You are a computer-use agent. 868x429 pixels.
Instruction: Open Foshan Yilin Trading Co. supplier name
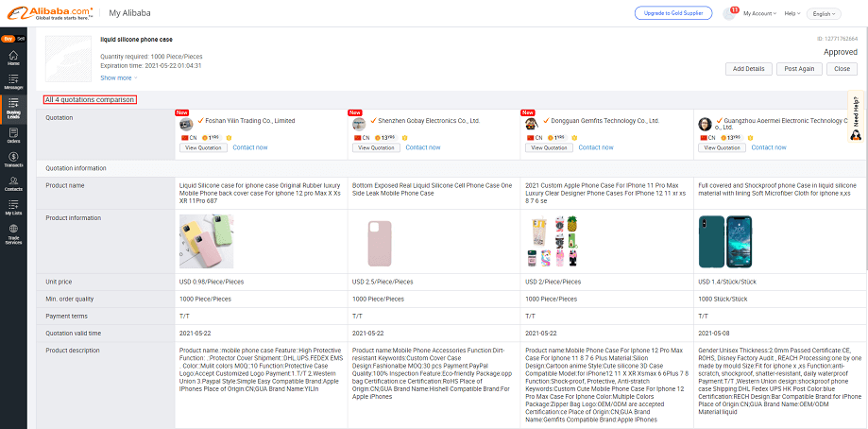point(250,120)
